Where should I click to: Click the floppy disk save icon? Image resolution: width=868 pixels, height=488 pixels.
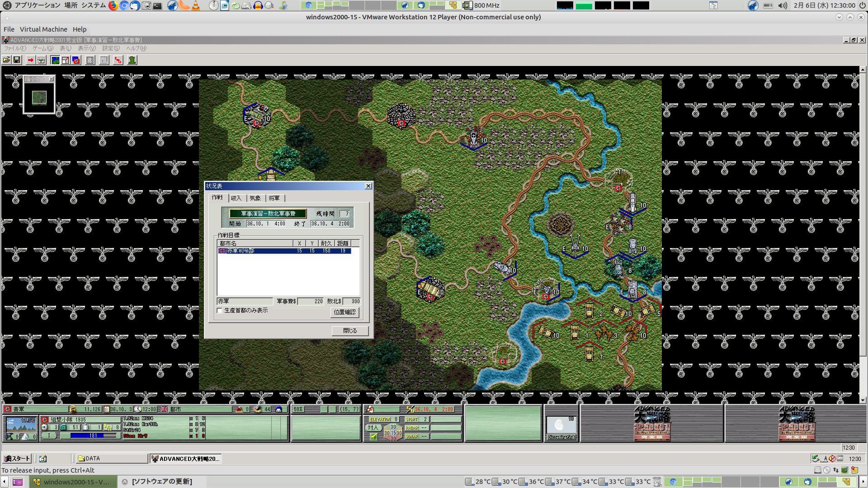point(17,60)
